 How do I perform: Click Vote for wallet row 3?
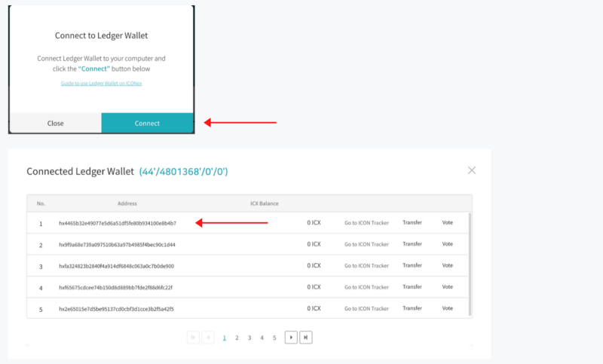tap(447, 265)
